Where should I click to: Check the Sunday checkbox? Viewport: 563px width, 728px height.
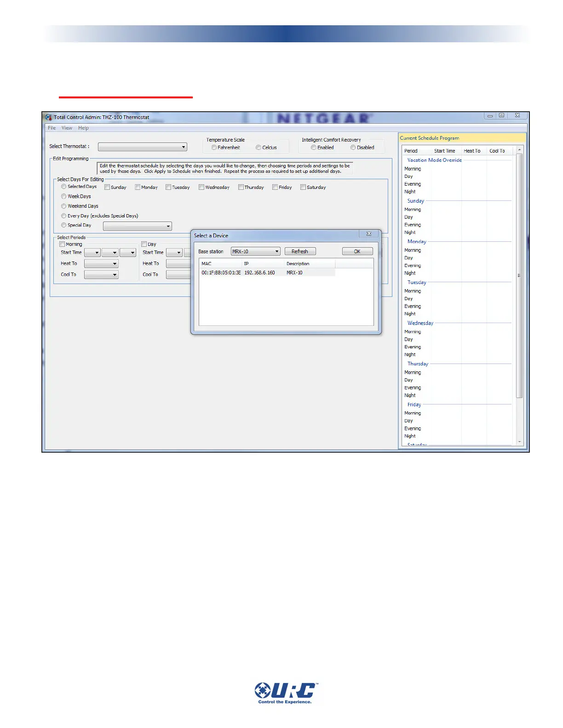(107, 187)
